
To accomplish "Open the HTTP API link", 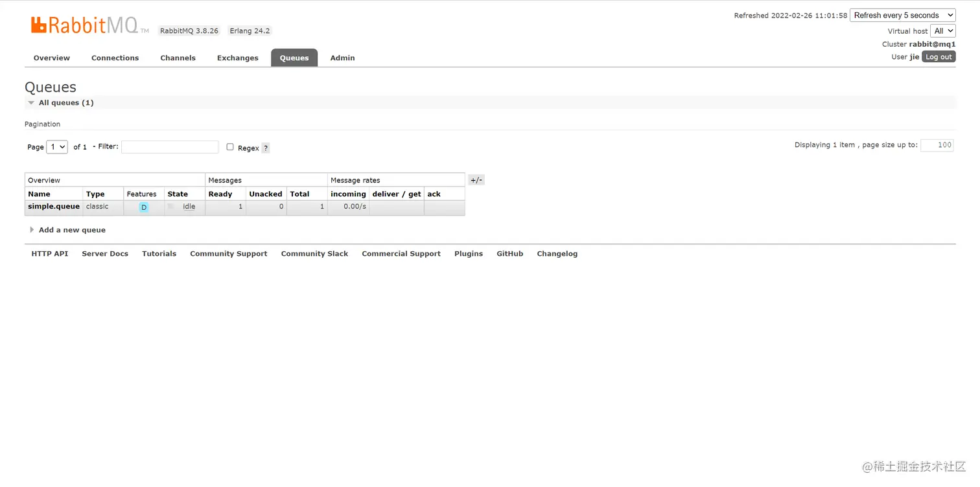I will tap(50, 254).
